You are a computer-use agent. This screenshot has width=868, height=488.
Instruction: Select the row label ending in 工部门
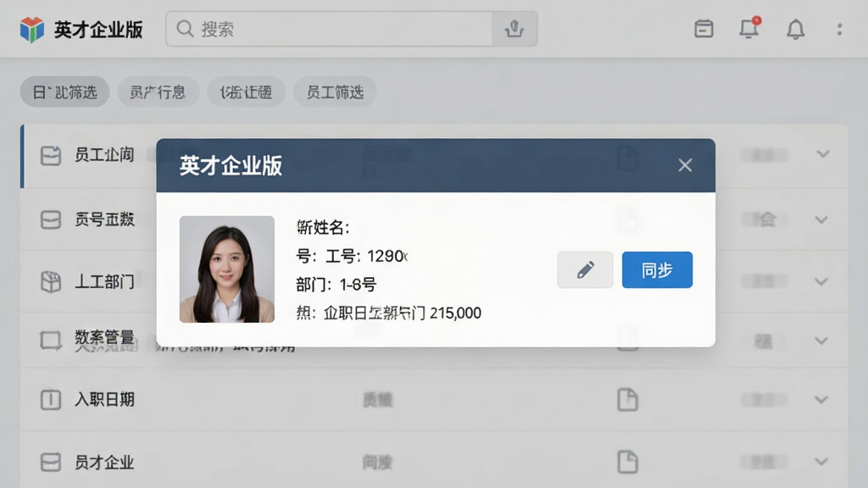104,281
